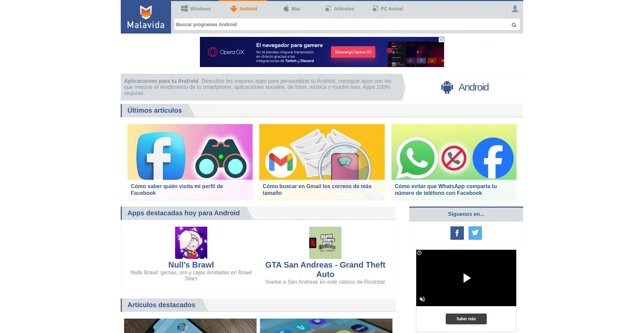Click the Opera GX logo in the ad

(226, 52)
